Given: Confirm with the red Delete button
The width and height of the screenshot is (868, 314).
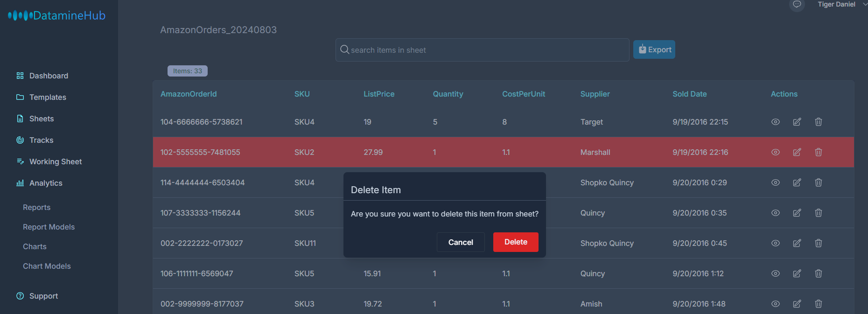Looking at the screenshot, I should (516, 242).
